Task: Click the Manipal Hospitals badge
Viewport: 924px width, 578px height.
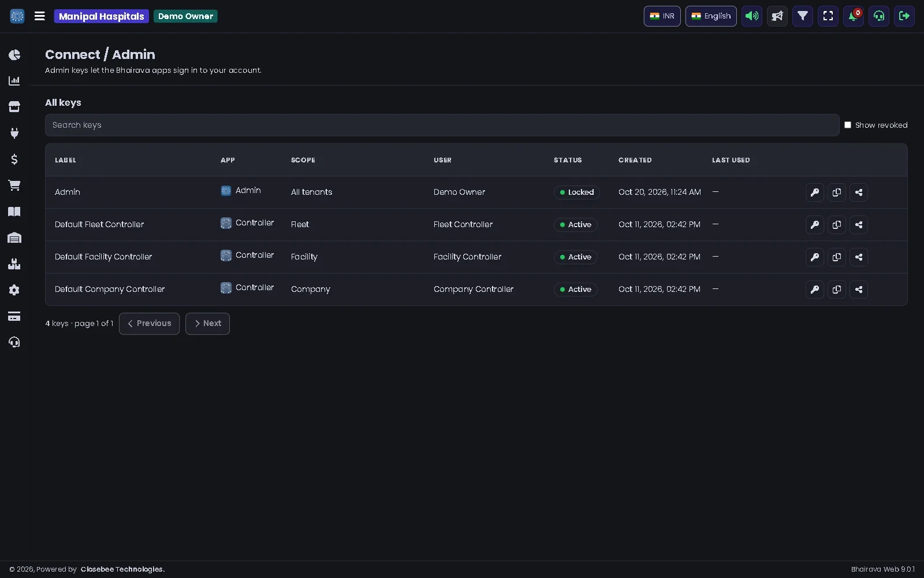Action: pos(101,16)
